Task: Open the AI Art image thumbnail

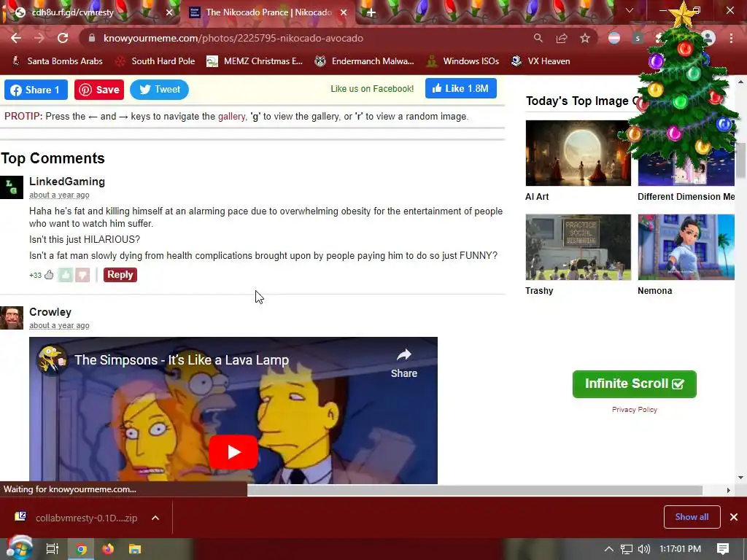Action: (578, 153)
